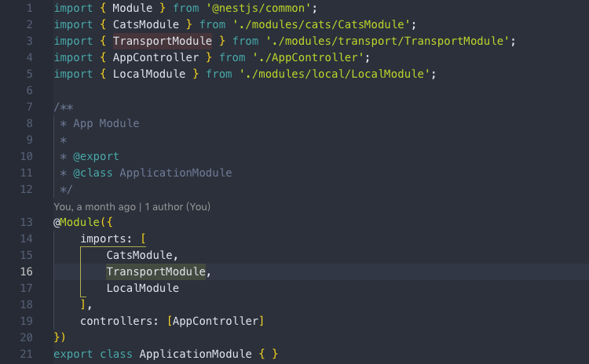Screen dimensions: 589x364
Task: Click 'LocalModule' in the imports array on line 17
Action: tap(143, 288)
